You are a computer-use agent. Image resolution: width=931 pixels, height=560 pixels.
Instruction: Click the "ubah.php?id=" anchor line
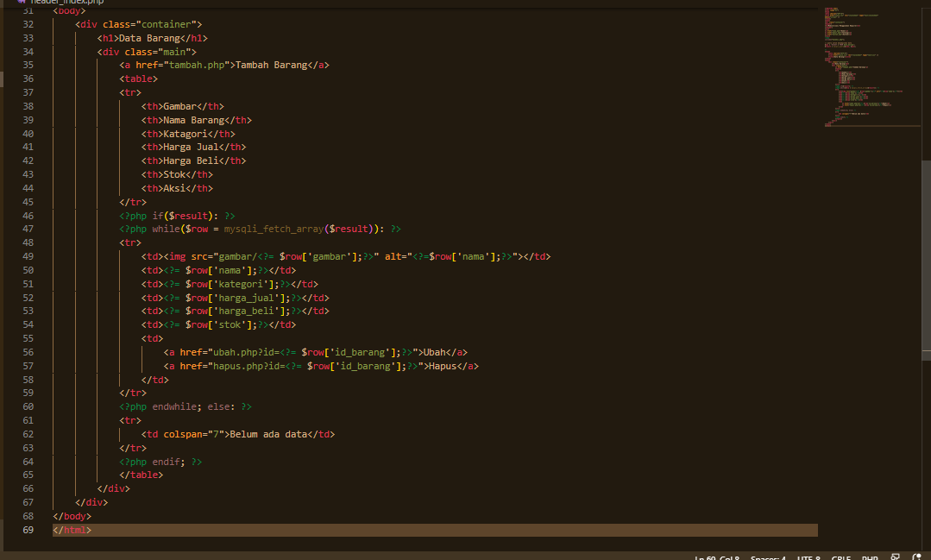point(315,352)
